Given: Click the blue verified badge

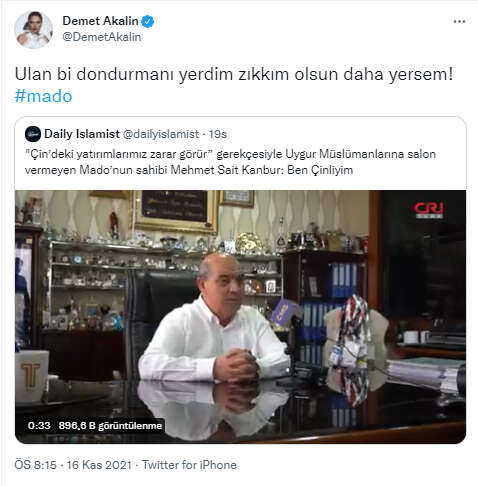Looking at the screenshot, I should [147, 21].
